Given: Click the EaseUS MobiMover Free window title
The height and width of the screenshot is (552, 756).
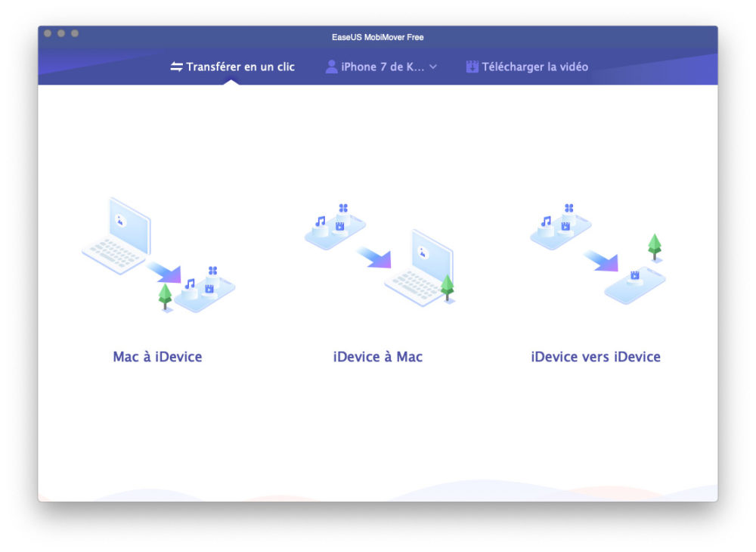Looking at the screenshot, I should coord(377,37).
